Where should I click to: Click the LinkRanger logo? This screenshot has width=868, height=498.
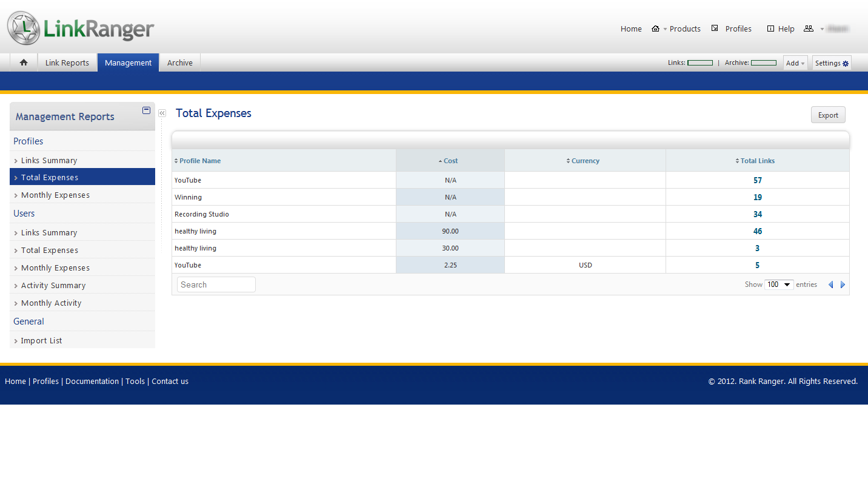pos(81,28)
